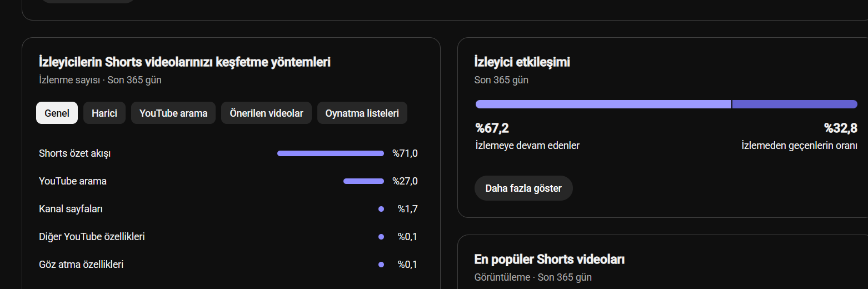Click the shorter bar next to %27,0
The width and height of the screenshot is (868, 289).
(363, 181)
